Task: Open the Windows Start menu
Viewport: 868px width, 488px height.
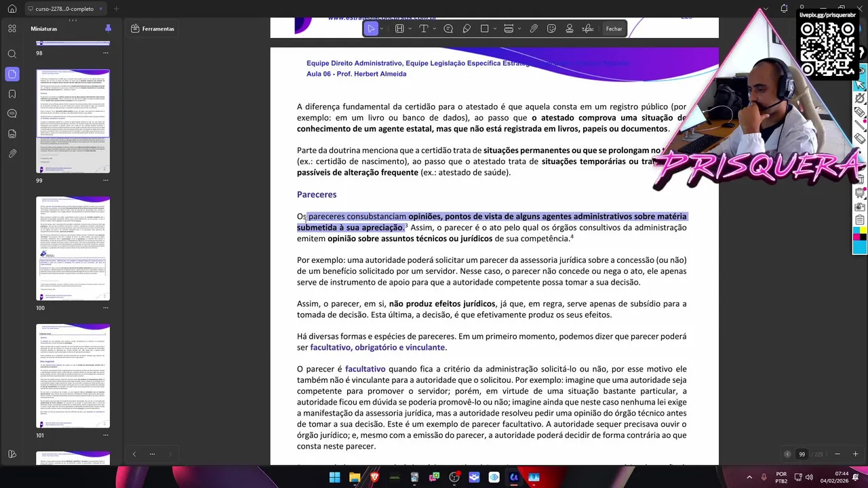Action: pyautogui.click(x=334, y=477)
